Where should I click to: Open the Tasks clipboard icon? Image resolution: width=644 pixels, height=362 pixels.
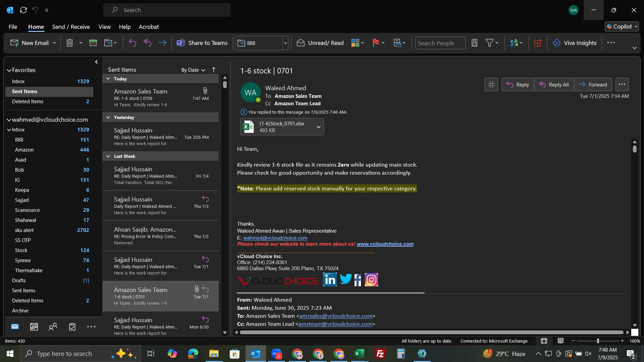[72, 326]
